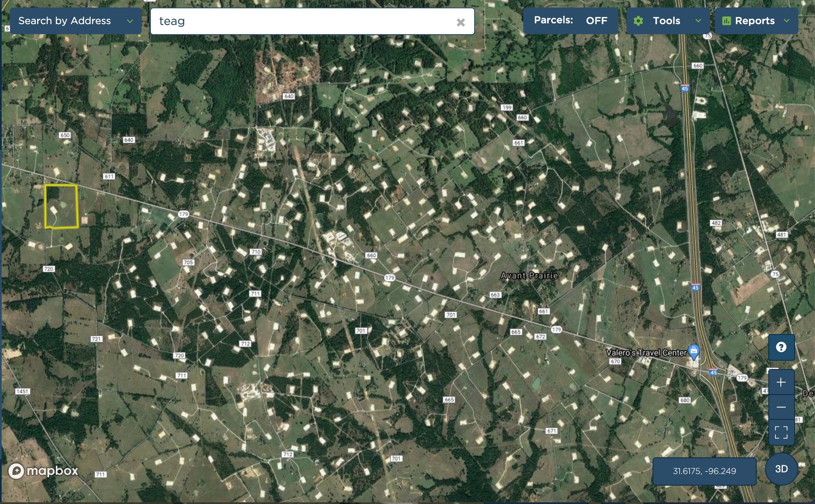Click the Tools gear icon
Viewport: 815px width, 504px height.
(x=638, y=21)
